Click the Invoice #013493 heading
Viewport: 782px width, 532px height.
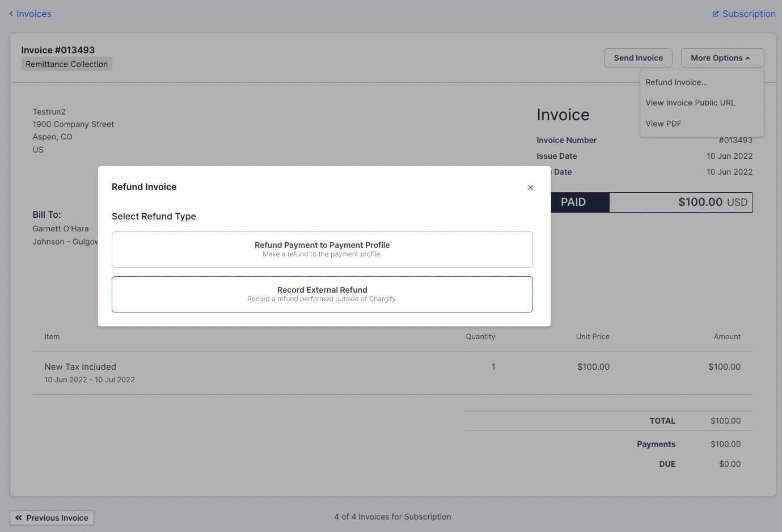(x=57, y=50)
